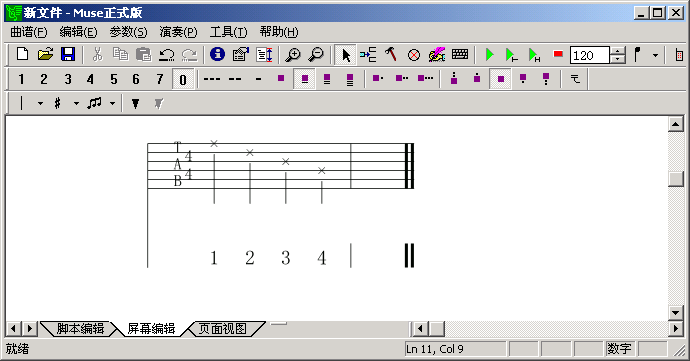Raise note two octaves, double dot above
690x361 pixels.
tap(454, 79)
